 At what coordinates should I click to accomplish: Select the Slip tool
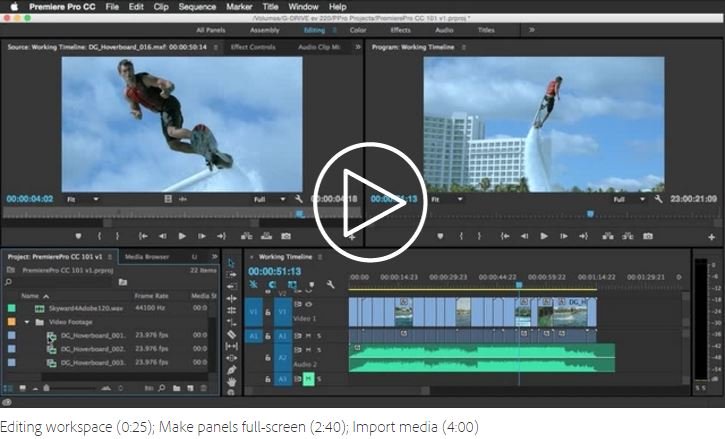click(x=231, y=346)
